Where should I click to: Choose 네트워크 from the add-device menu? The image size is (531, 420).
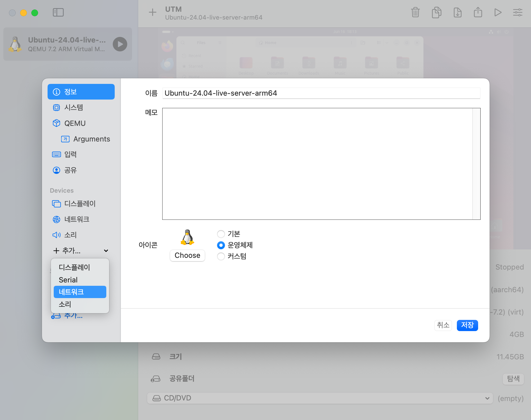pos(80,292)
